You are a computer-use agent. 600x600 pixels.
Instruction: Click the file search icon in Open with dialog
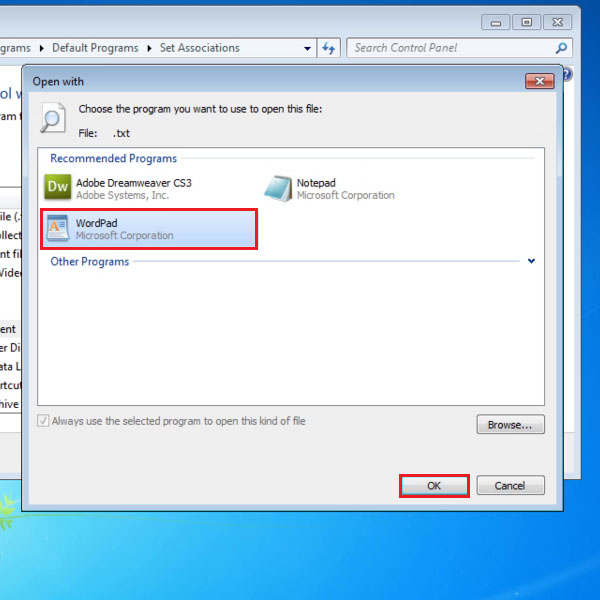[53, 118]
